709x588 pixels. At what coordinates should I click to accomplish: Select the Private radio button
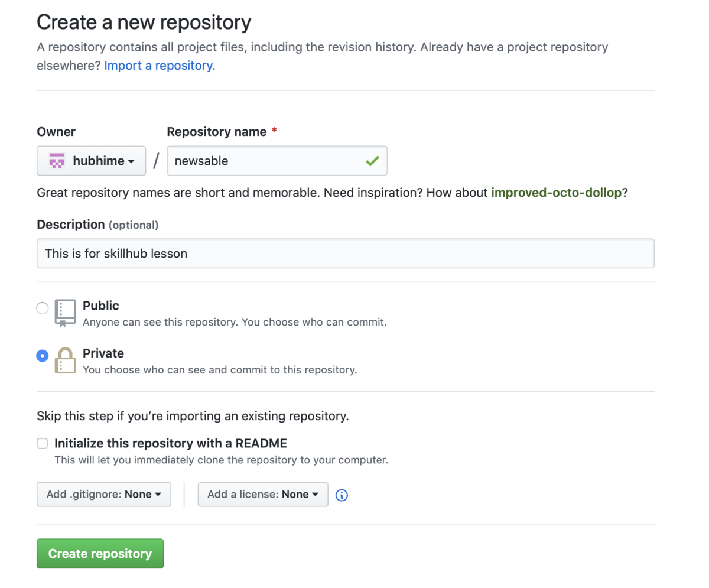(43, 356)
